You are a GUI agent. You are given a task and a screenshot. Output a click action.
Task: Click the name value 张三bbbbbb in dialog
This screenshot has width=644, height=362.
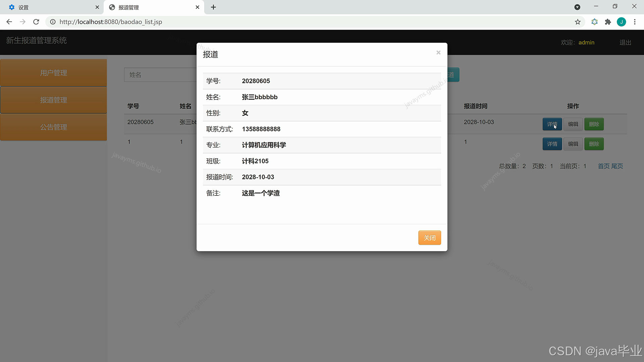pyautogui.click(x=260, y=97)
